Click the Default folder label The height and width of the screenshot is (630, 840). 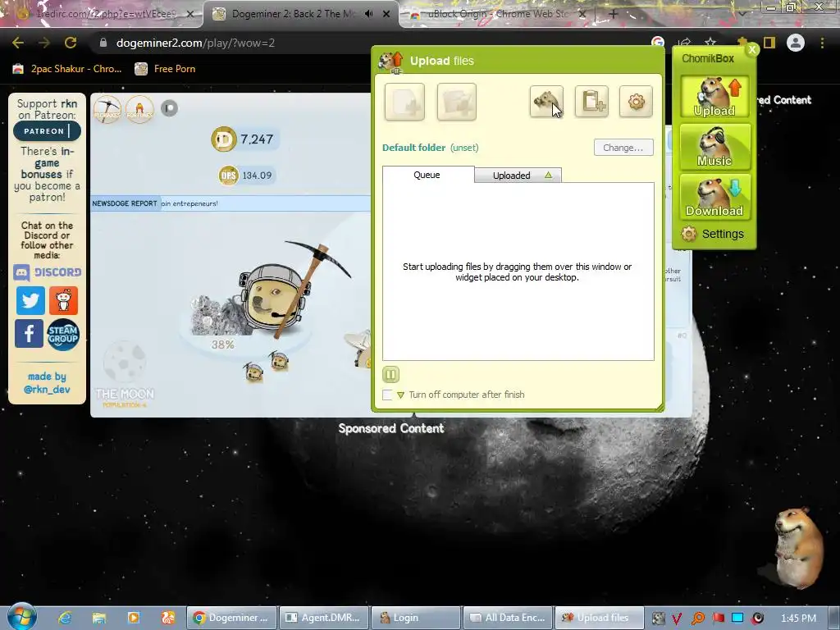point(413,148)
